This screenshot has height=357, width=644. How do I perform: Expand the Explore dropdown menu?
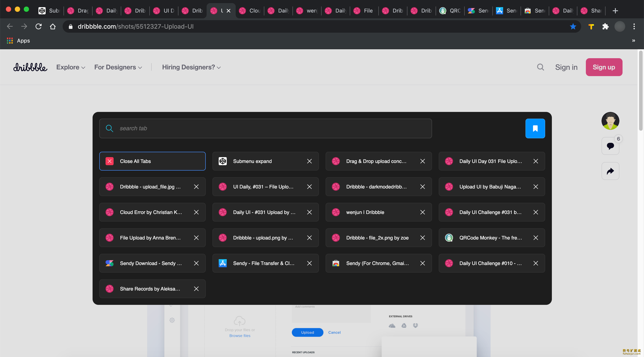(x=71, y=67)
